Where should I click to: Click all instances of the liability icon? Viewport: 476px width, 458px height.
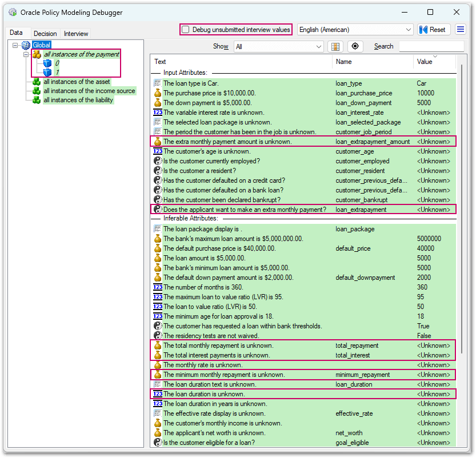coord(37,100)
